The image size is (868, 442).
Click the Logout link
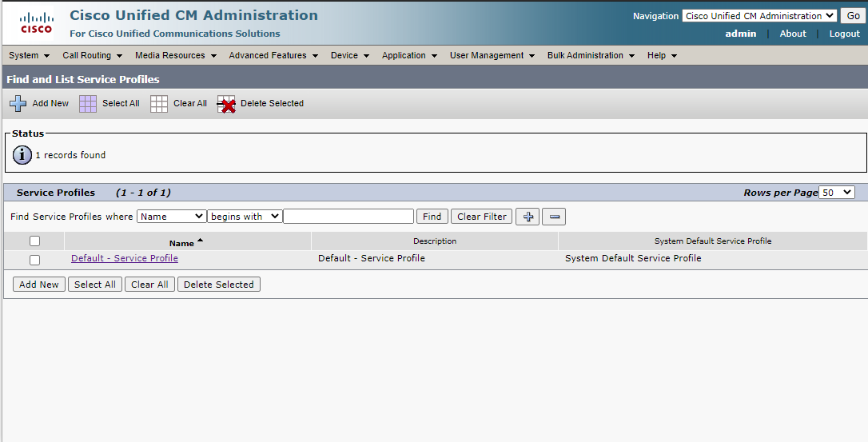coord(844,34)
